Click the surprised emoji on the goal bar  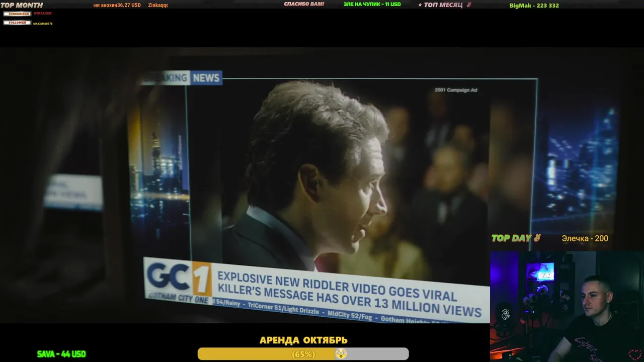(x=341, y=354)
